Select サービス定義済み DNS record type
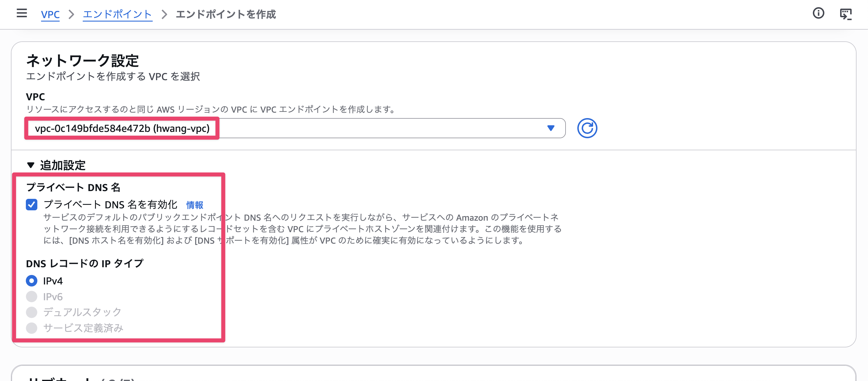The image size is (868, 381). coord(32,328)
